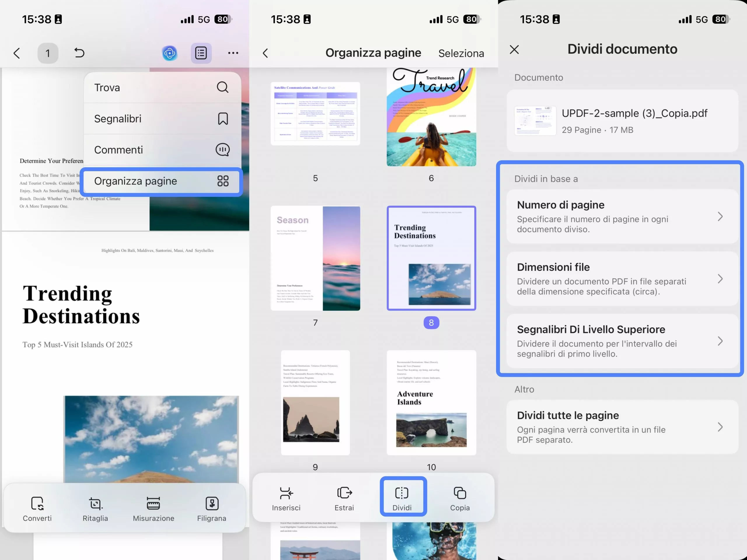
Task: Open Segnalibri Di Livello Superiore option
Action: click(x=622, y=341)
